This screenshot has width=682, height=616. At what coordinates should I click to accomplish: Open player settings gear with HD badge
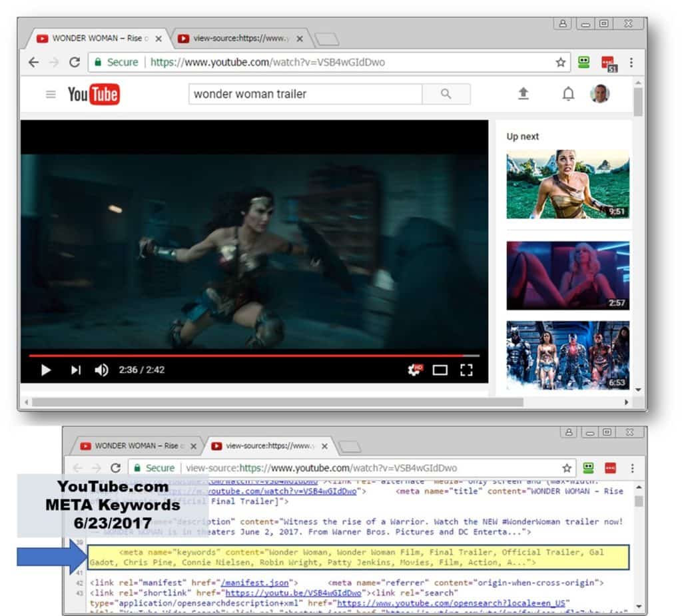[x=414, y=370]
